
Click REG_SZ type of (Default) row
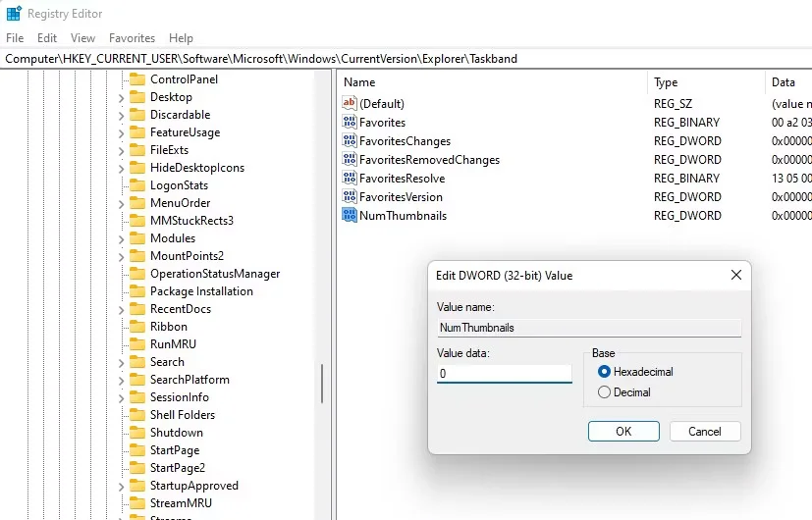pyautogui.click(x=673, y=103)
